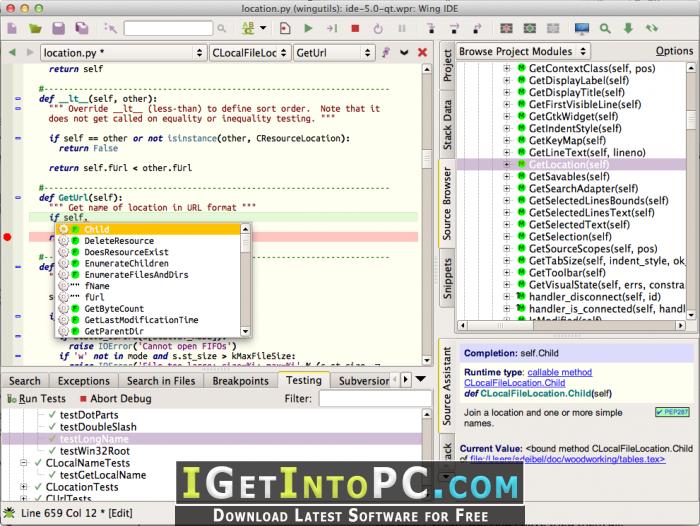Open the location.py file selector dropdown
This screenshot has height=526, width=700.
pyautogui.click(x=123, y=53)
